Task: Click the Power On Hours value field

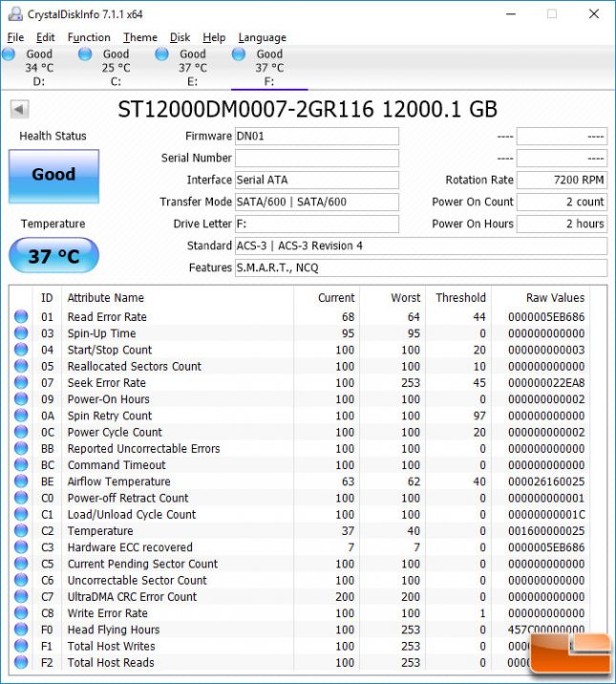Action: [562, 224]
